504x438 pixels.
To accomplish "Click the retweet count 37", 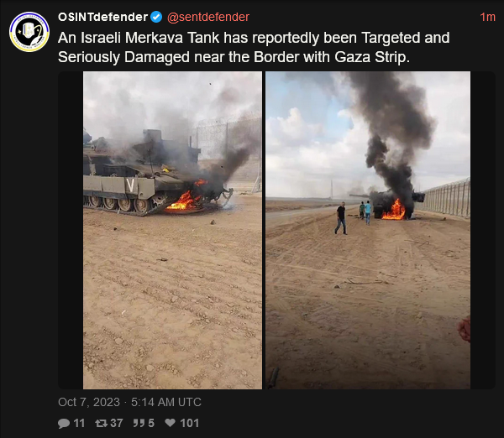I will [x=117, y=423].
